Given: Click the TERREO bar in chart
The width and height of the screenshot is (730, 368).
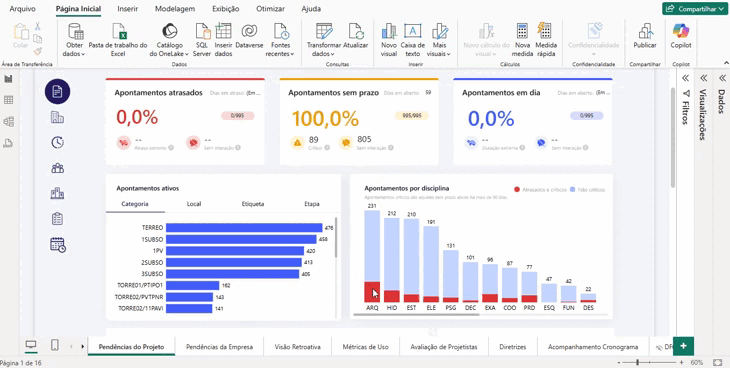Looking at the screenshot, I should [244, 228].
